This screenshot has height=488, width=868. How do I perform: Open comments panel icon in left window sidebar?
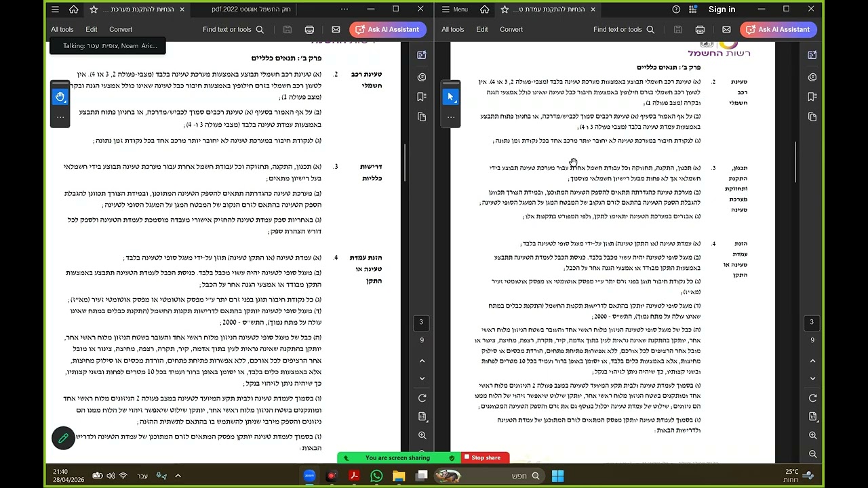[x=422, y=77]
